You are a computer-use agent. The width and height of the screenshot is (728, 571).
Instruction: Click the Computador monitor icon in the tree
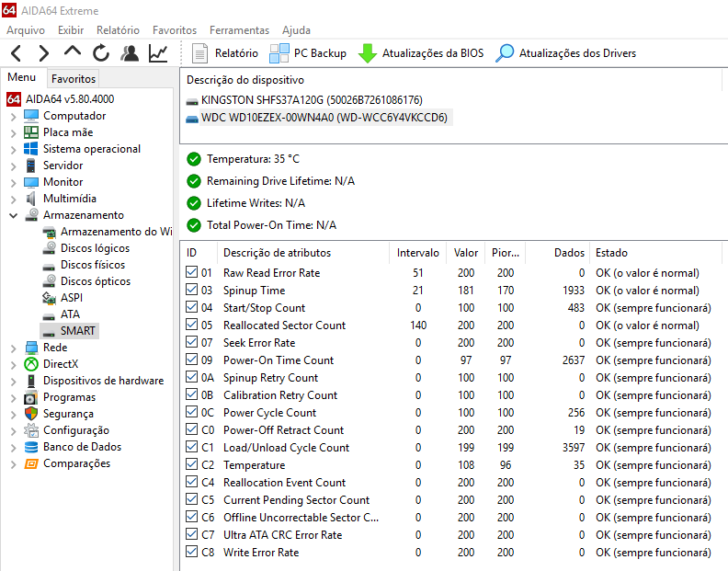(31, 116)
